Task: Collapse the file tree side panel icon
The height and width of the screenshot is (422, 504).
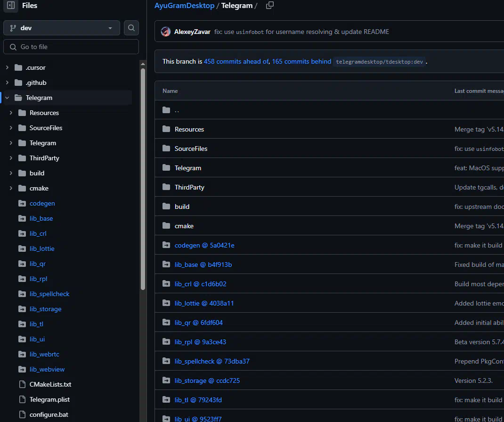Action: [x=11, y=6]
